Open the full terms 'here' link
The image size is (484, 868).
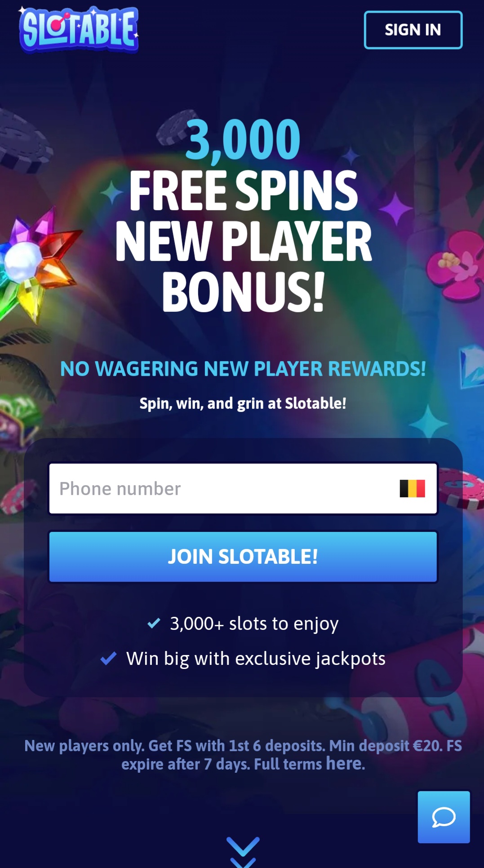344,763
